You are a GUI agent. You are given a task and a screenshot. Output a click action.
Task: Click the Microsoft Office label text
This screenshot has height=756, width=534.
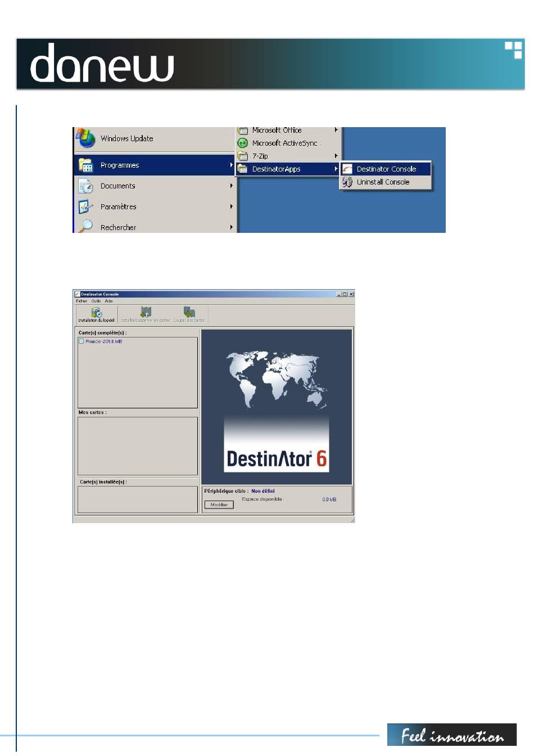click(277, 130)
